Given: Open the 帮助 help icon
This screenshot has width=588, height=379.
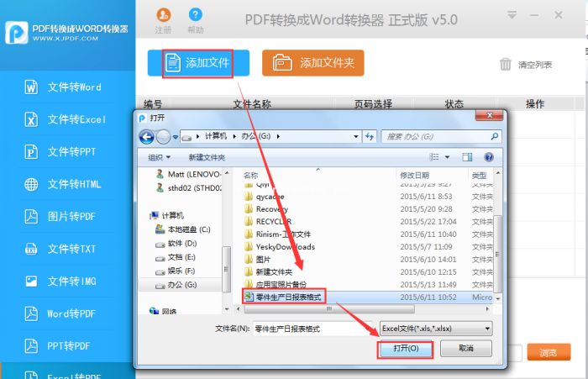Looking at the screenshot, I should pyautogui.click(x=195, y=15).
